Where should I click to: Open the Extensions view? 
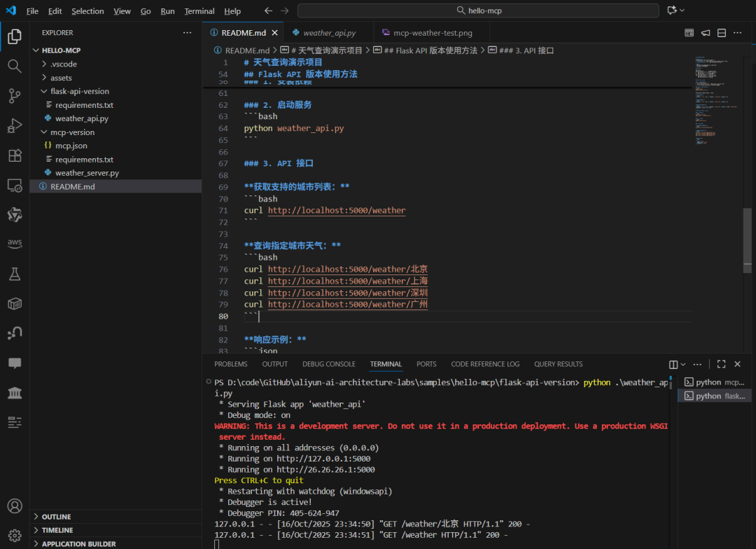(x=14, y=155)
